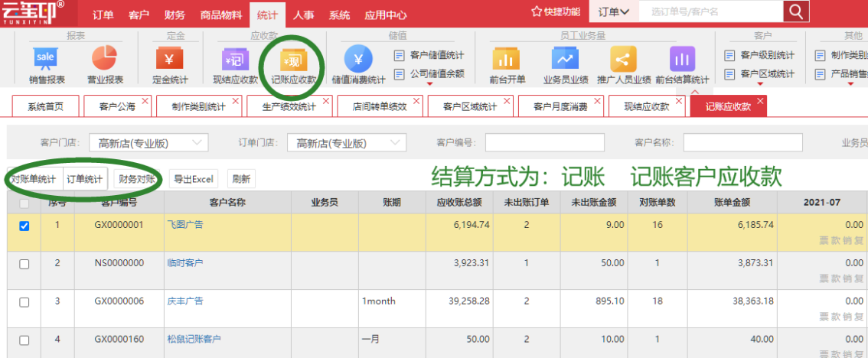Expand more items under 储值 group
This screenshot has height=358, width=868.
[430, 84]
